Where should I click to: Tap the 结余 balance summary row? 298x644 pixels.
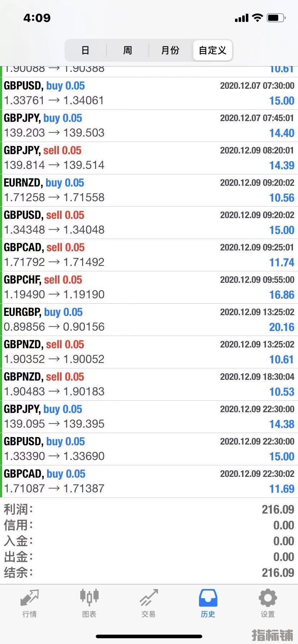149,572
